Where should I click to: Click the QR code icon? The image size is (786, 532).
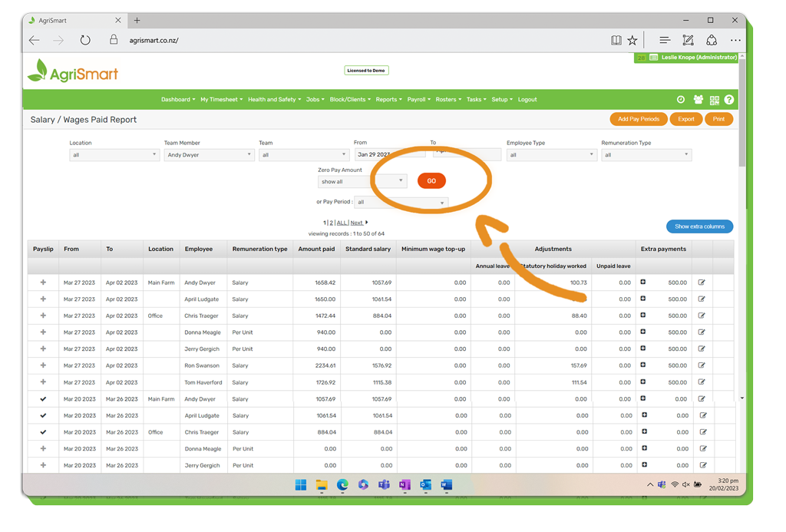coord(715,100)
